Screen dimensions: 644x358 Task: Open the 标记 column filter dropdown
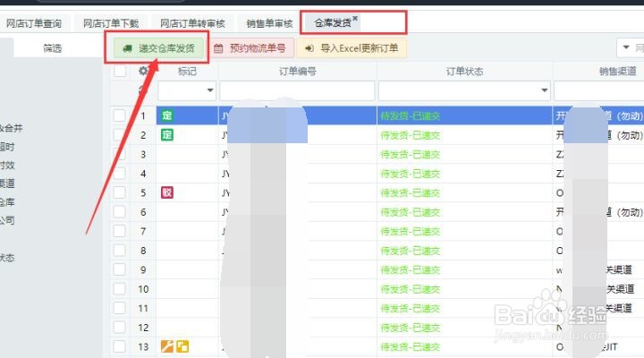pos(210,90)
